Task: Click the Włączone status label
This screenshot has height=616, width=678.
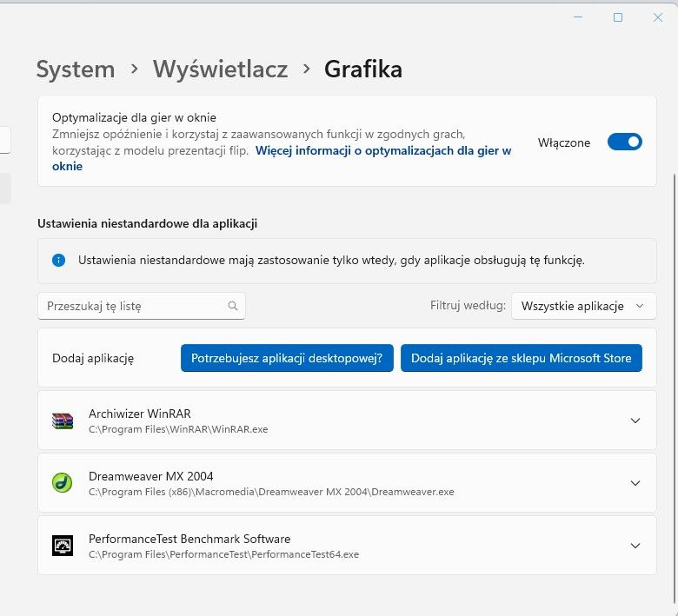Action: tap(564, 142)
